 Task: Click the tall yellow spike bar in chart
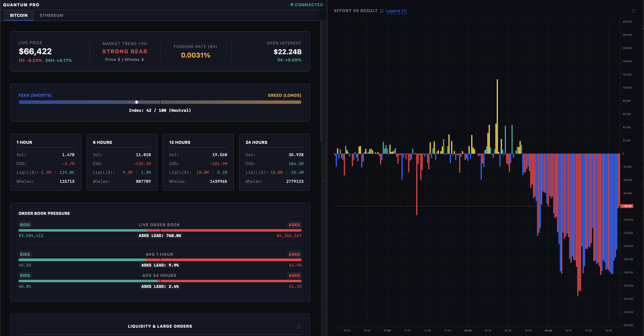(x=497, y=113)
